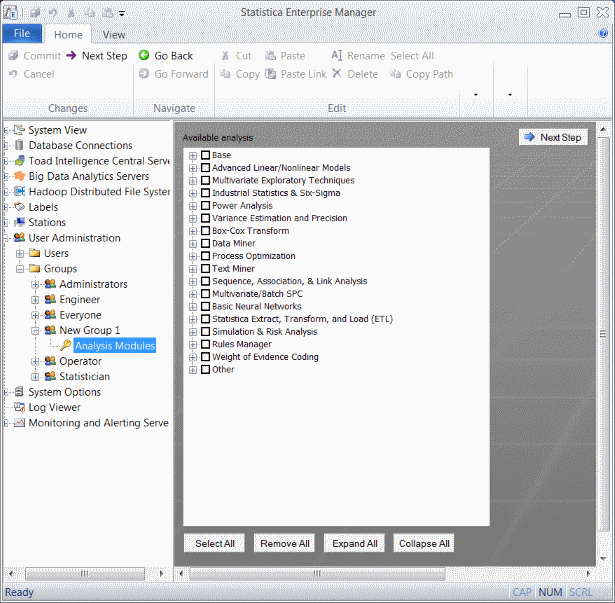Image resolution: width=615 pixels, height=603 pixels.
Task: Select the Everyone group
Action: tap(80, 315)
